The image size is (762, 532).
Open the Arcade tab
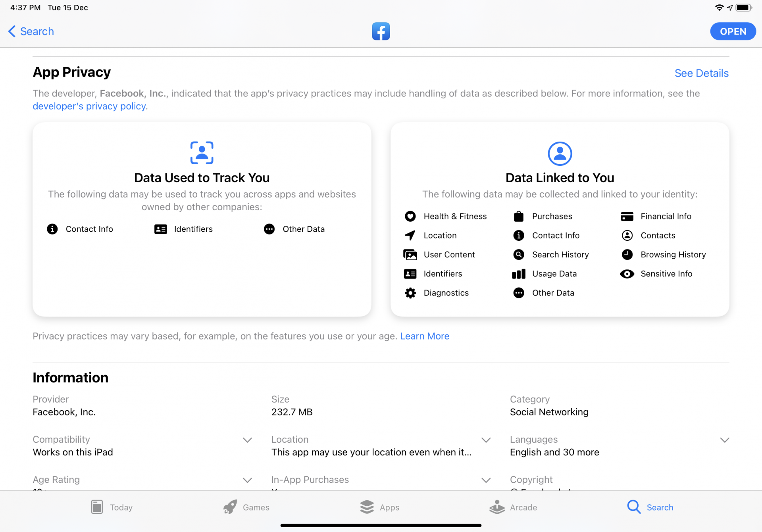coord(514,507)
